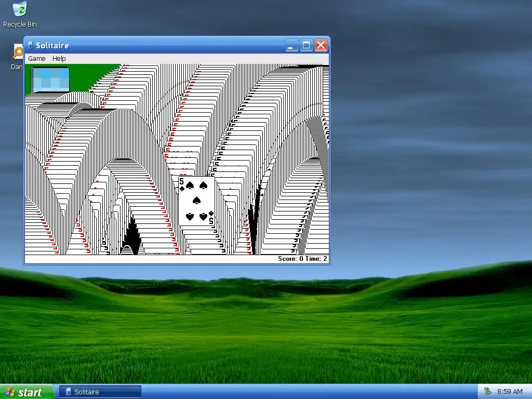The width and height of the screenshot is (532, 399).
Task: Open the Help menu in Solitaire
Action: click(x=59, y=58)
